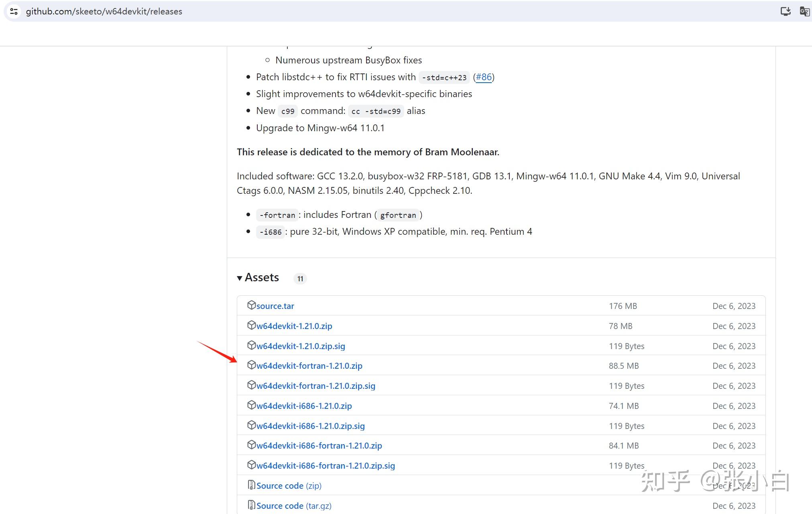
Task: Download Source code (tar.gz)
Action: coord(294,506)
